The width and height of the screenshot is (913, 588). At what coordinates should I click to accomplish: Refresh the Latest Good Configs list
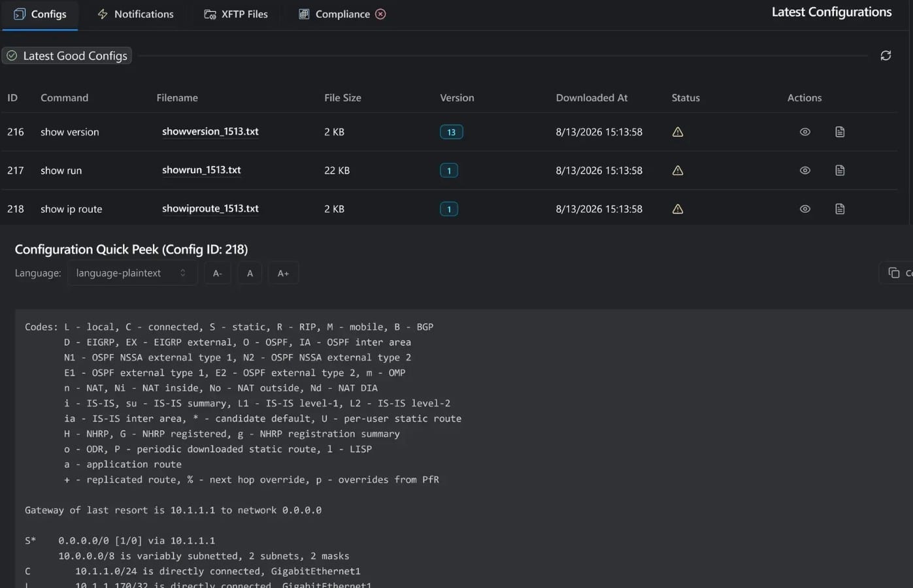(886, 56)
